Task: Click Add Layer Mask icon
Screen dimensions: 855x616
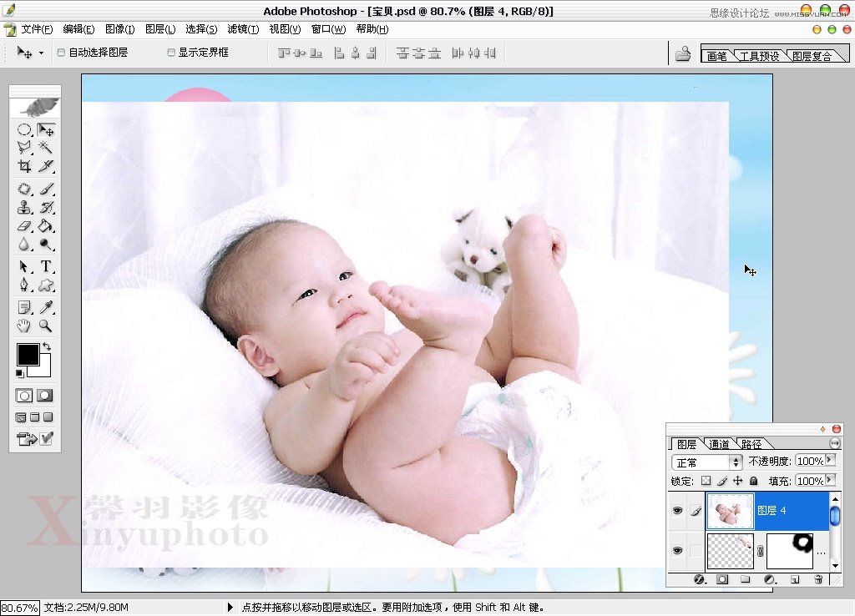Action: click(722, 579)
